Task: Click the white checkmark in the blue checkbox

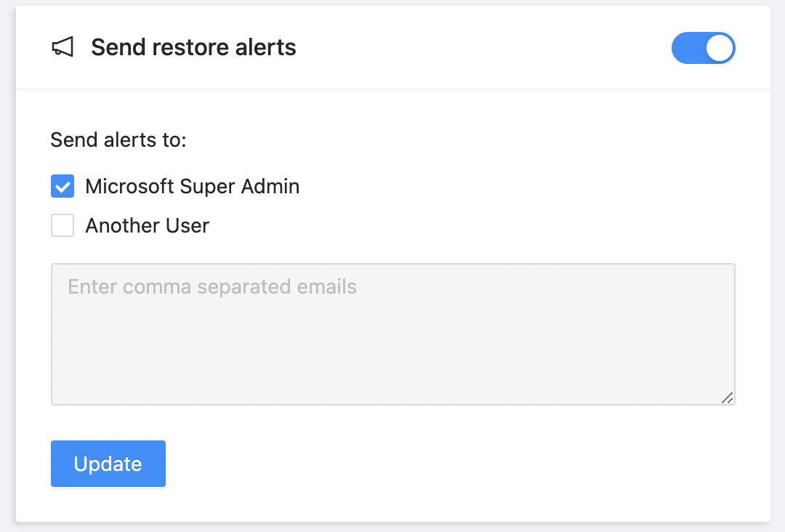Action: (63, 188)
